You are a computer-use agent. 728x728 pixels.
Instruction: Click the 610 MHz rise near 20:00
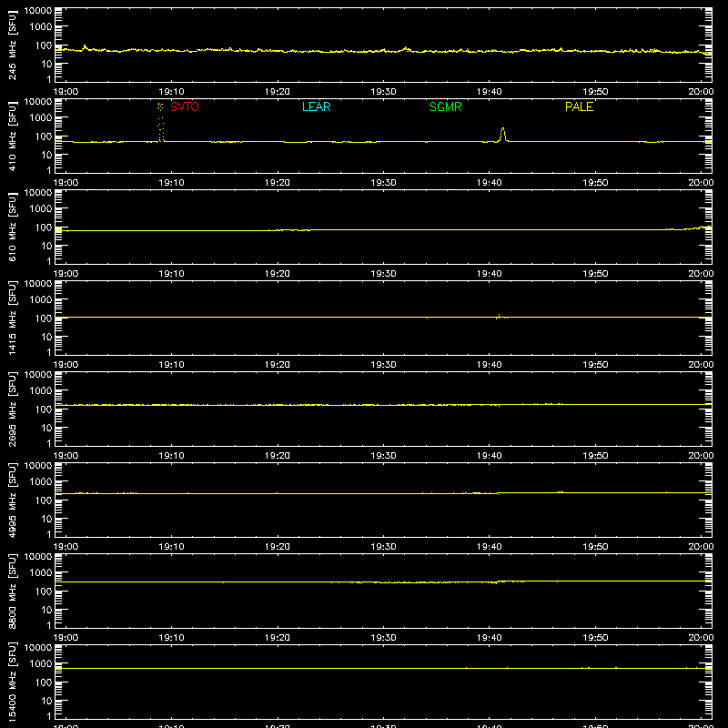(698, 228)
